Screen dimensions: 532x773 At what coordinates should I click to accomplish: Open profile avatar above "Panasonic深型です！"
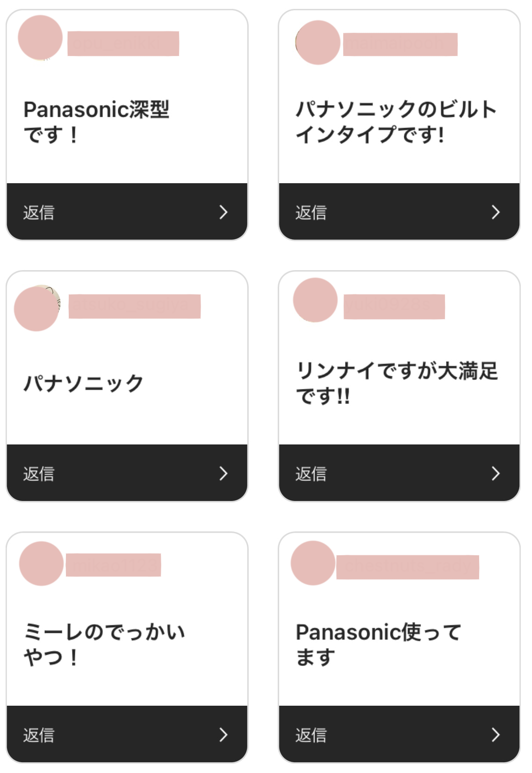[x=40, y=37]
